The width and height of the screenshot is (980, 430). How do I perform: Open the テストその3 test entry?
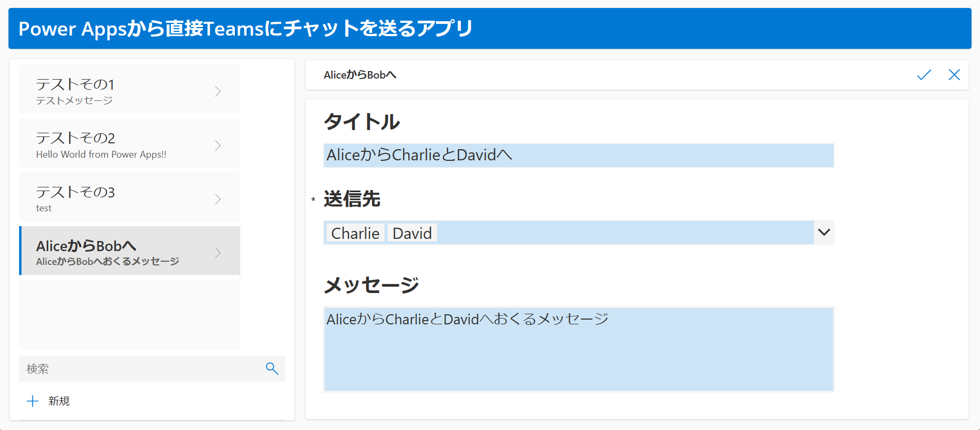(x=129, y=197)
